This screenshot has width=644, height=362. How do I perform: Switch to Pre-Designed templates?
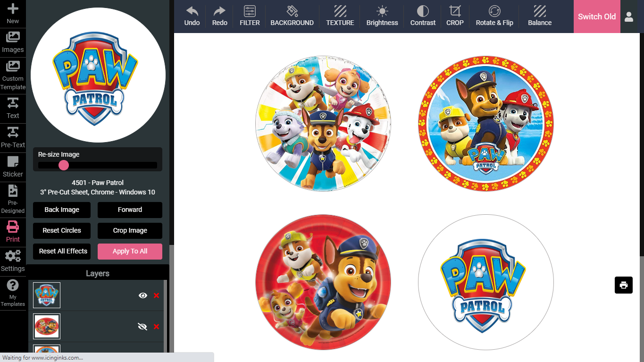(x=13, y=198)
